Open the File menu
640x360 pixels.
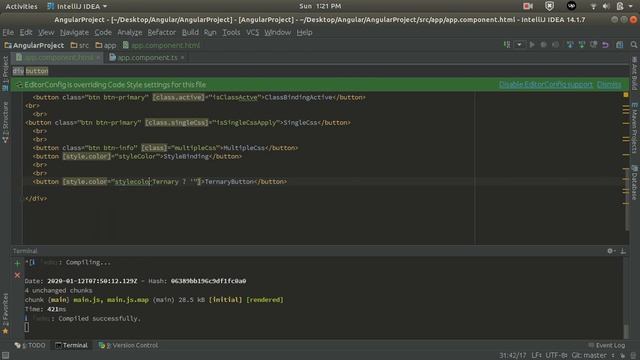point(8,32)
